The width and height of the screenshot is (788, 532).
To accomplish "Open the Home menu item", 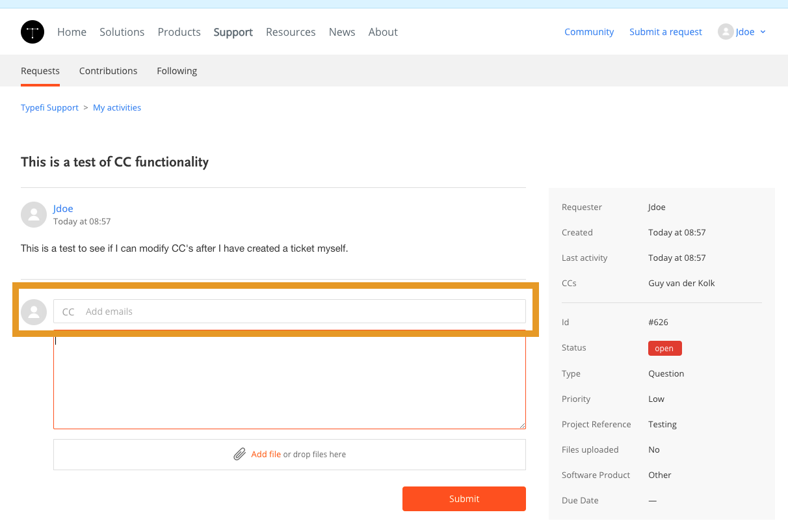I will [x=72, y=32].
